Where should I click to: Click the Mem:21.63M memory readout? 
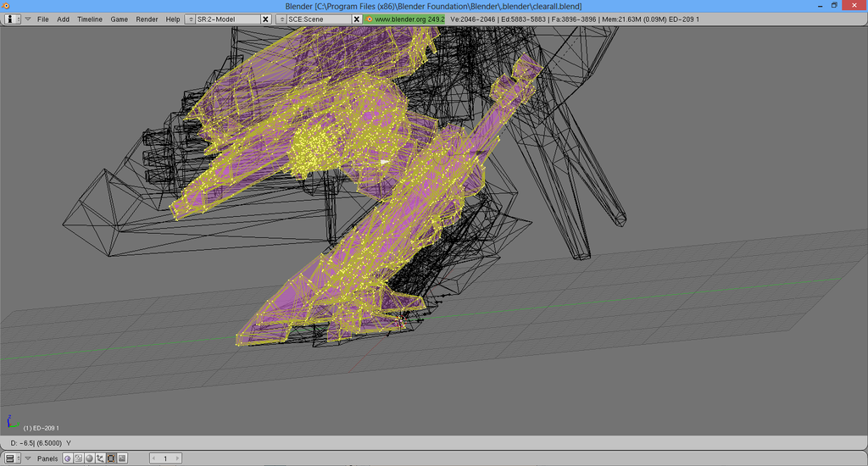(621, 19)
